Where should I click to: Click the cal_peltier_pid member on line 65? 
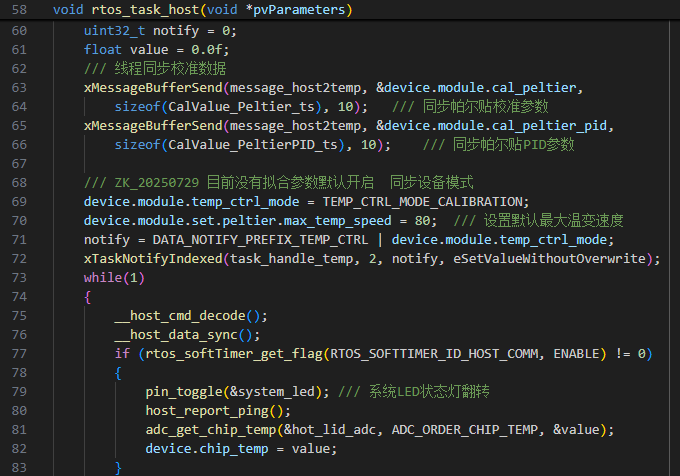pos(549,126)
